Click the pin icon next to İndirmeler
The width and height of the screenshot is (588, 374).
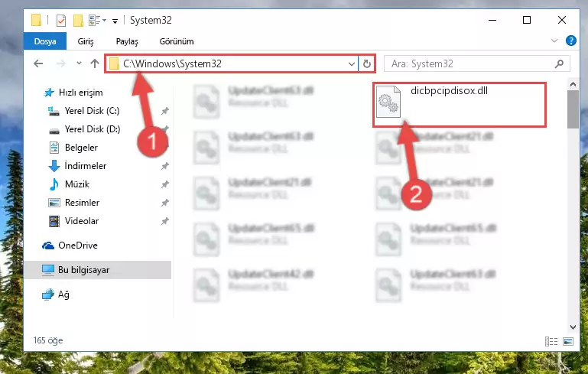tap(164, 166)
